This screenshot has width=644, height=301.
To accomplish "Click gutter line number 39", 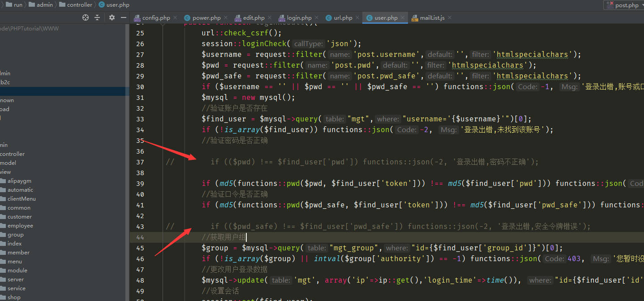I will point(140,184).
